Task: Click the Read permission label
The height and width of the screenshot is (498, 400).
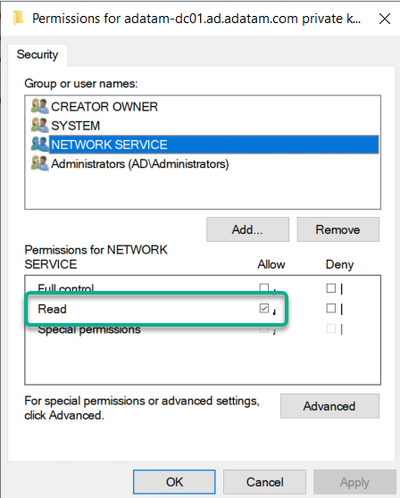Action: [x=52, y=309]
